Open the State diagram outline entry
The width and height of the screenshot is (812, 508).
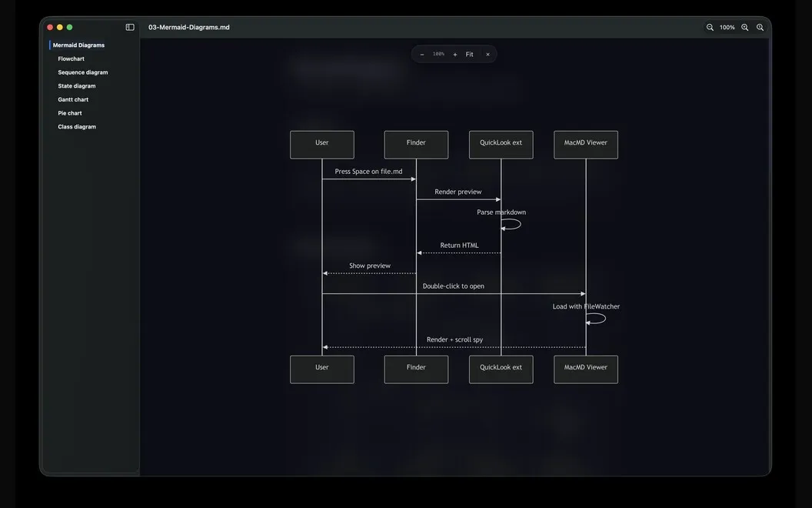[77, 86]
